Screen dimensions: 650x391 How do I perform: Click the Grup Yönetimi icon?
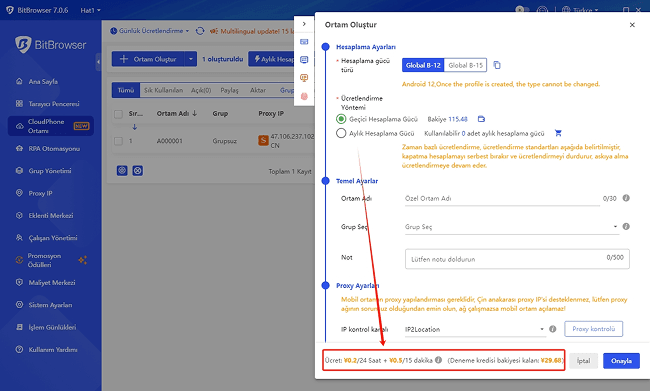click(x=19, y=170)
